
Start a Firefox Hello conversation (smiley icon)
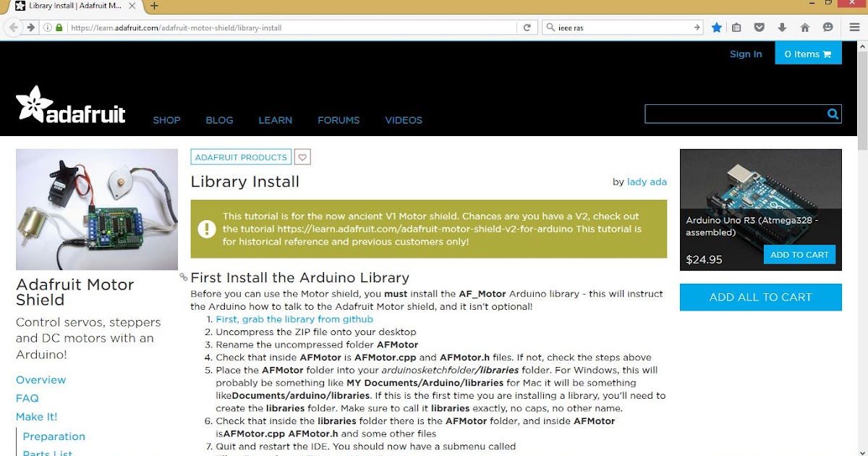tap(827, 27)
